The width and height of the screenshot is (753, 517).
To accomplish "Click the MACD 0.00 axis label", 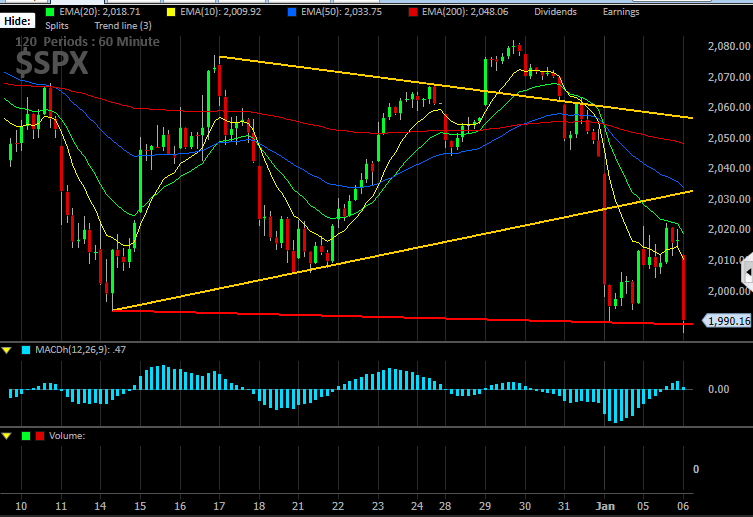I will click(x=718, y=389).
